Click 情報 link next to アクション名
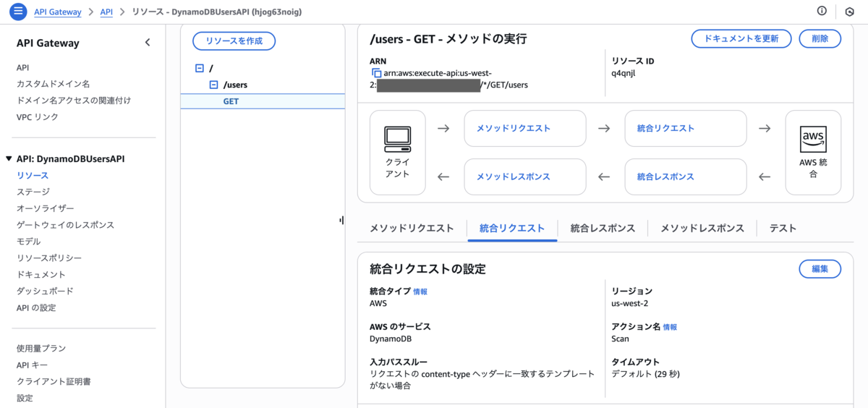This screenshot has height=408, width=868. tap(671, 327)
